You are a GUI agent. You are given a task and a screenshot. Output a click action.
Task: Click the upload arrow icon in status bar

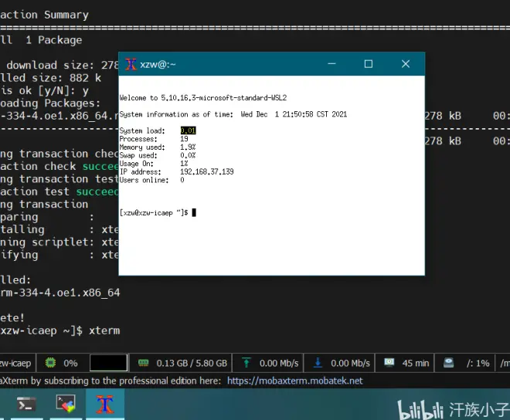(x=246, y=362)
